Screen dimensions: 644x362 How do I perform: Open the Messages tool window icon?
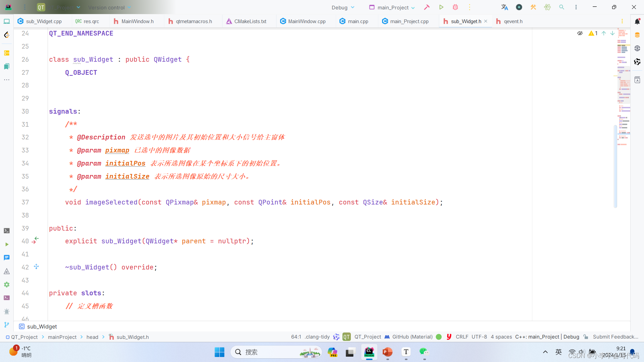(7, 257)
